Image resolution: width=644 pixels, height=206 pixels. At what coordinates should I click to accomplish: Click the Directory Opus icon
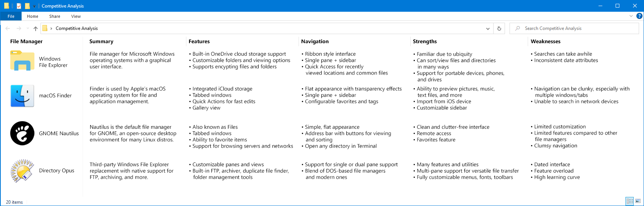coord(22,171)
